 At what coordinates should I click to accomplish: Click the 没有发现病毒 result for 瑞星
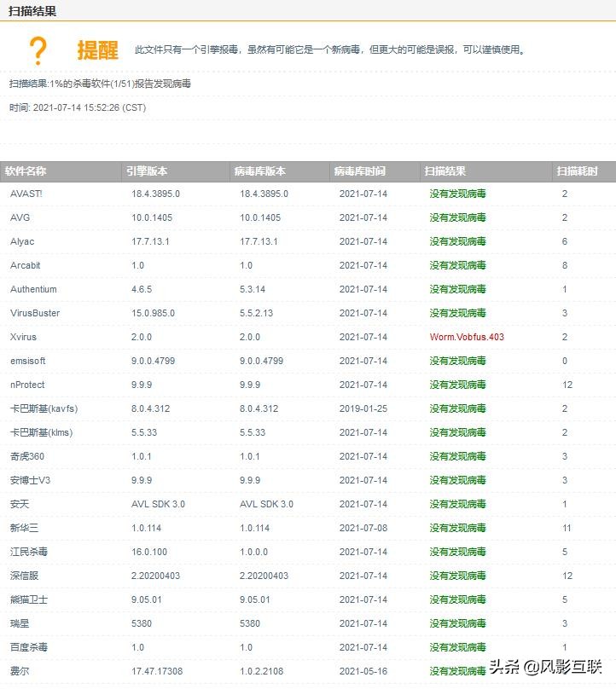point(457,623)
